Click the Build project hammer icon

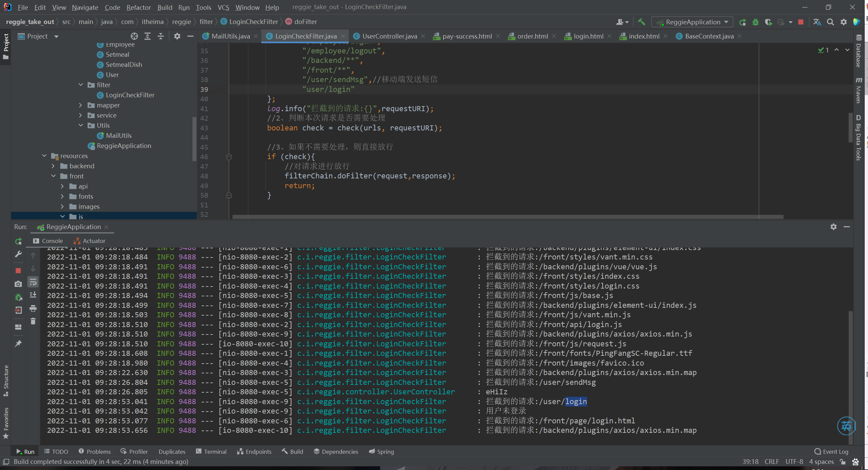[641, 22]
